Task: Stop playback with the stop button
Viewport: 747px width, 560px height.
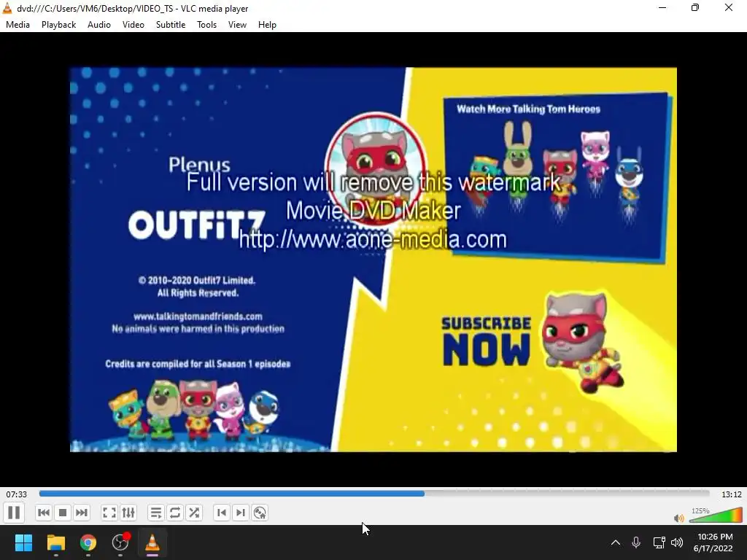Action: [63, 513]
